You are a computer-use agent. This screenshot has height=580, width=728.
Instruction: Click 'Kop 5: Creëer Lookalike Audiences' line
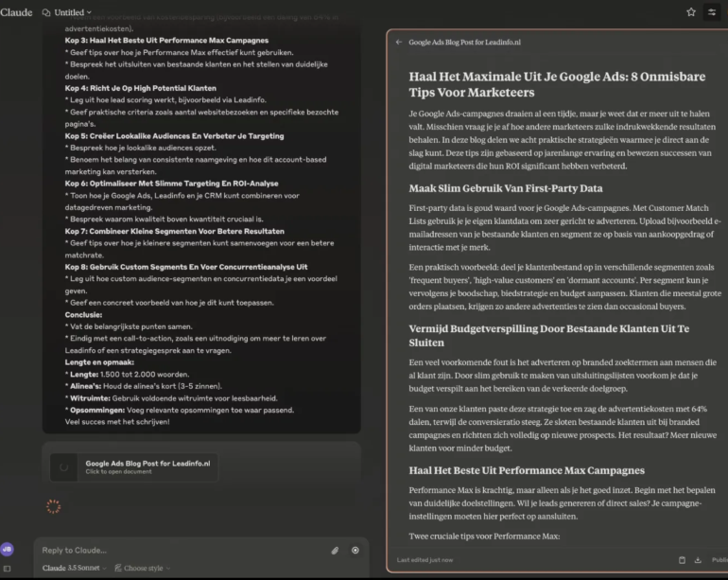pyautogui.click(x=174, y=136)
